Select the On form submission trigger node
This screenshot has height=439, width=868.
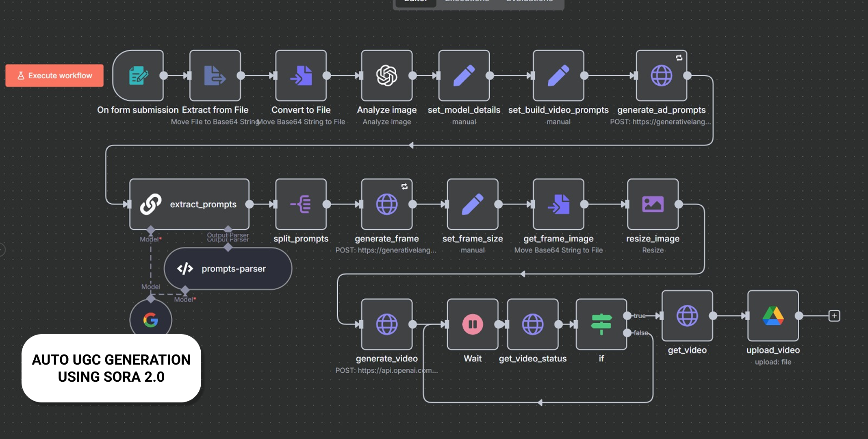pyautogui.click(x=138, y=76)
